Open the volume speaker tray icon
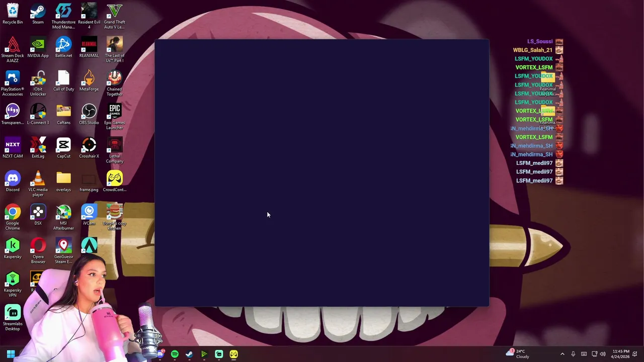The height and width of the screenshot is (362, 644). pyautogui.click(x=603, y=354)
